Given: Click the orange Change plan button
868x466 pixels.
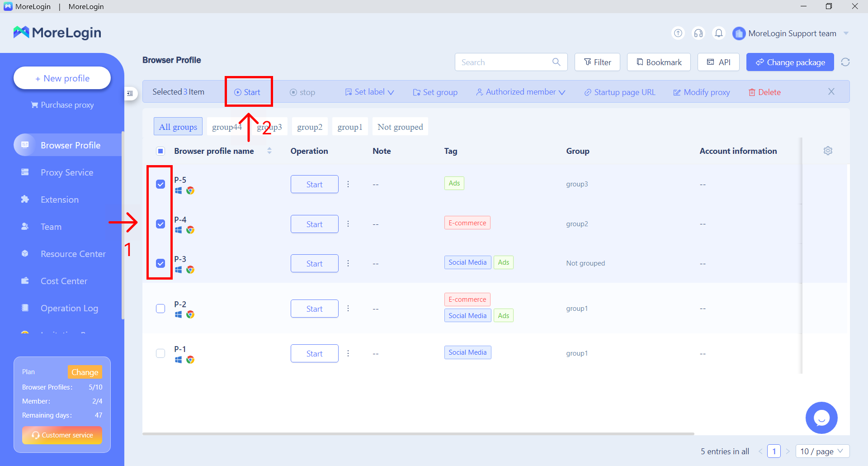Looking at the screenshot, I should (x=85, y=372).
